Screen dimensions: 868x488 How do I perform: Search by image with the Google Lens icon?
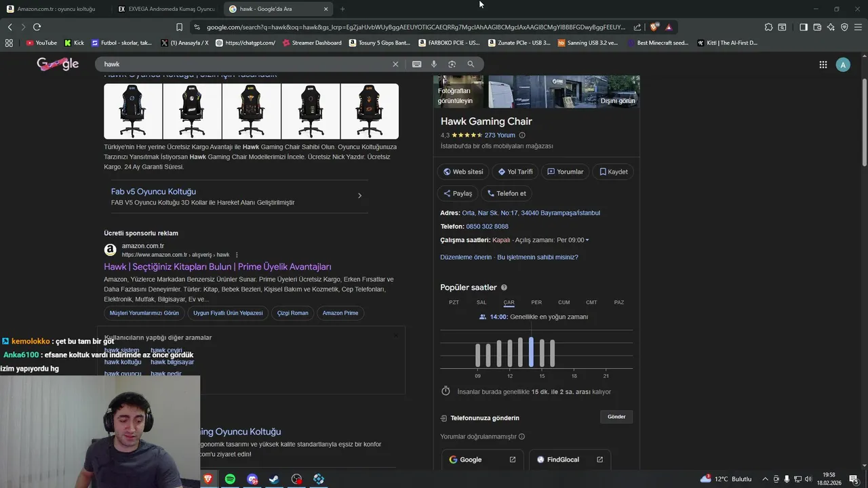pos(452,64)
